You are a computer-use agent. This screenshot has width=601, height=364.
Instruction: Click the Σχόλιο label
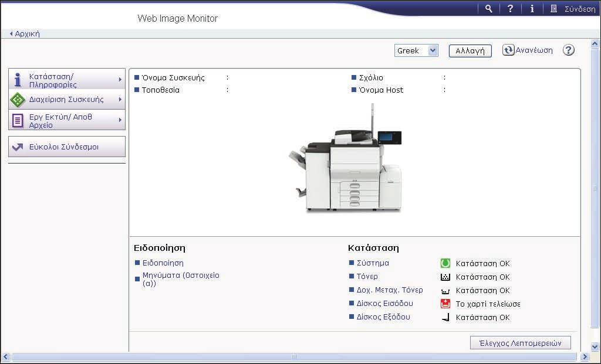(371, 78)
